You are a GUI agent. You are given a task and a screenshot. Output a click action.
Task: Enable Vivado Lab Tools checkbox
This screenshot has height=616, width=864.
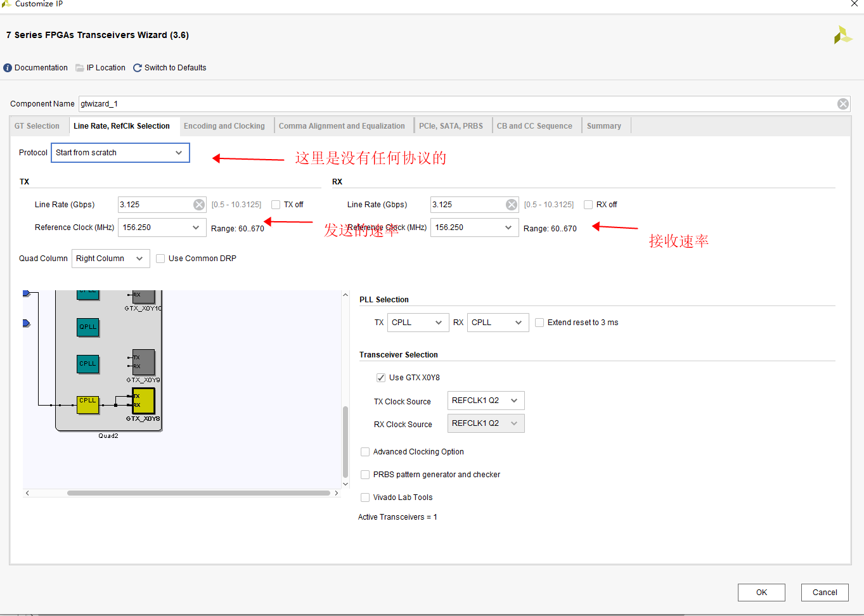coord(365,497)
